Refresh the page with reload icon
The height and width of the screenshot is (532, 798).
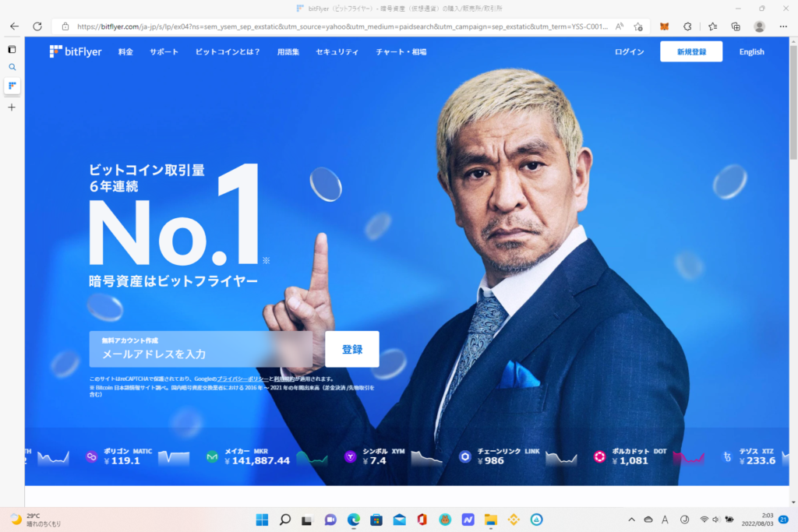pyautogui.click(x=37, y=26)
